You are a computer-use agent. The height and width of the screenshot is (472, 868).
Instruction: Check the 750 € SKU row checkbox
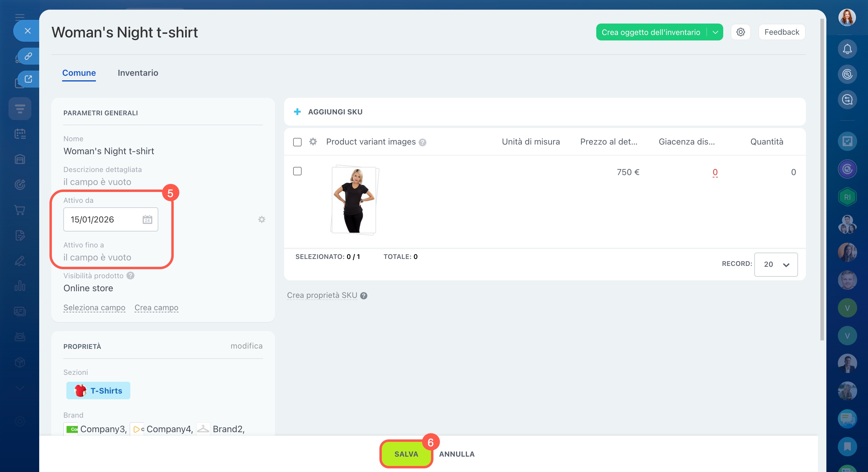[x=297, y=171]
